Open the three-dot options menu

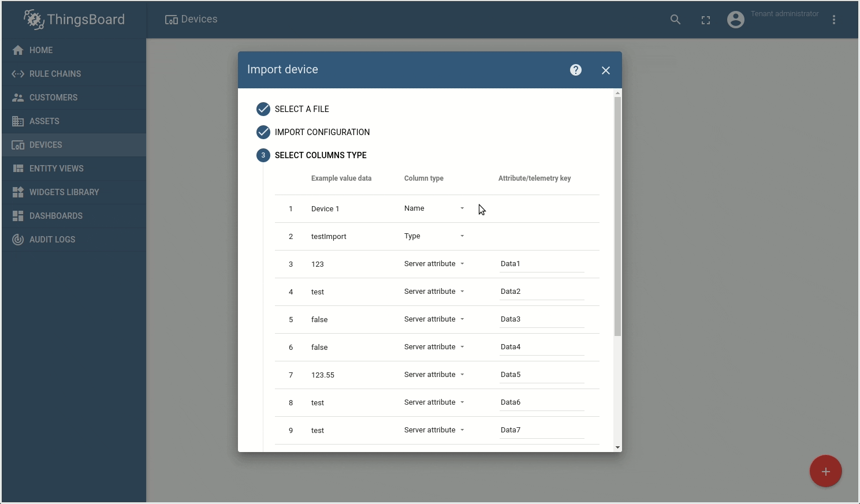tap(834, 20)
